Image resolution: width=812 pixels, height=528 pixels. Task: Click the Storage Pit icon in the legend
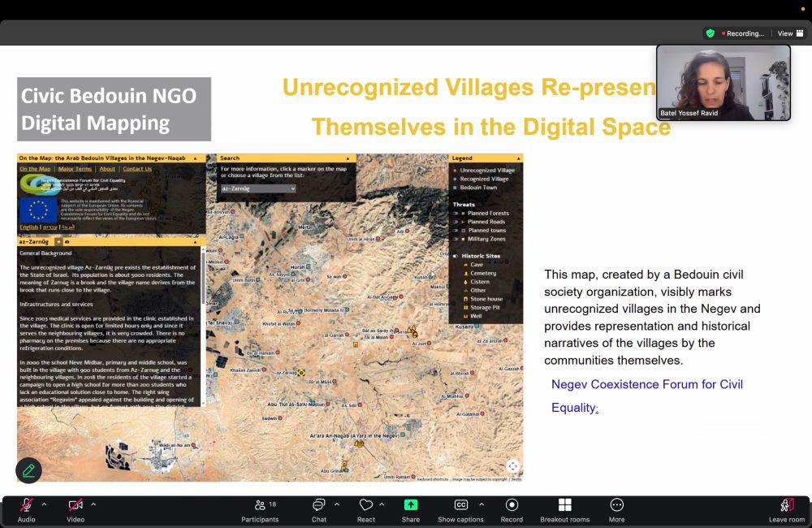[465, 307]
